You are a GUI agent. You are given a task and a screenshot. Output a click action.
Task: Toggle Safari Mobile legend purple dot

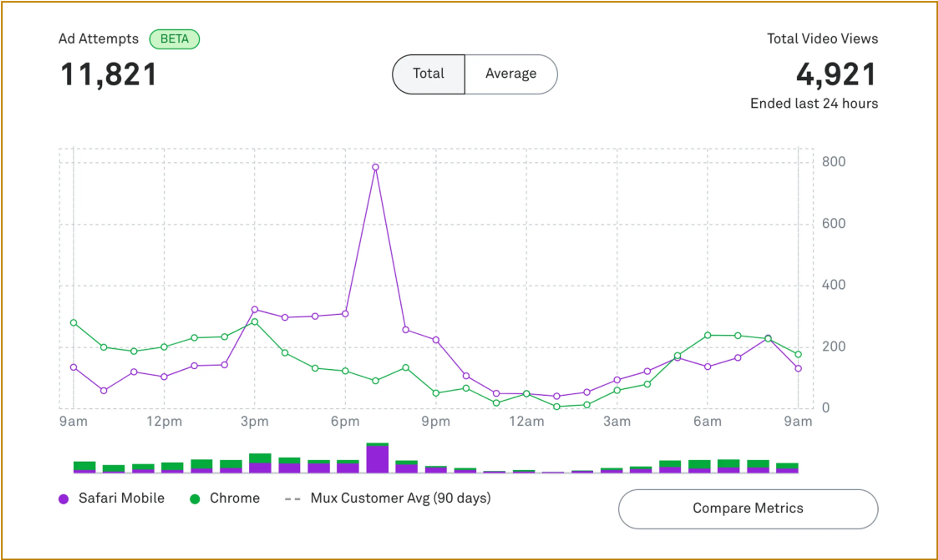pos(64,499)
